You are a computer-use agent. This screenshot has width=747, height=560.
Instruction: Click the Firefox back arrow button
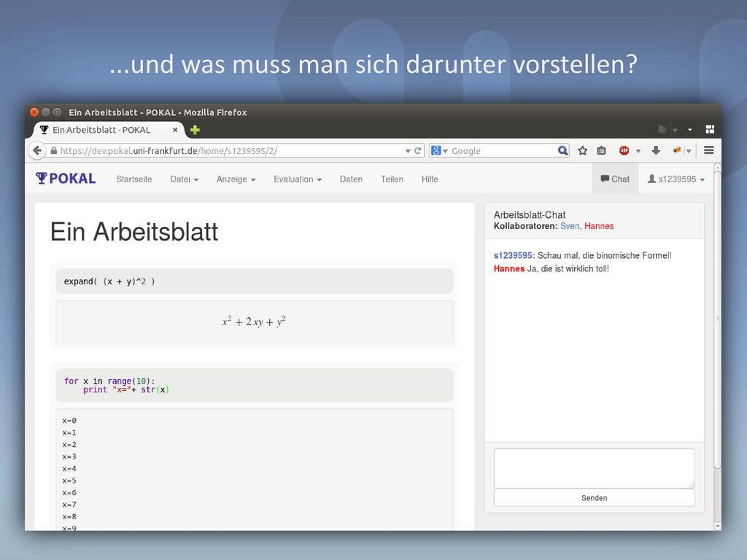tap(36, 150)
